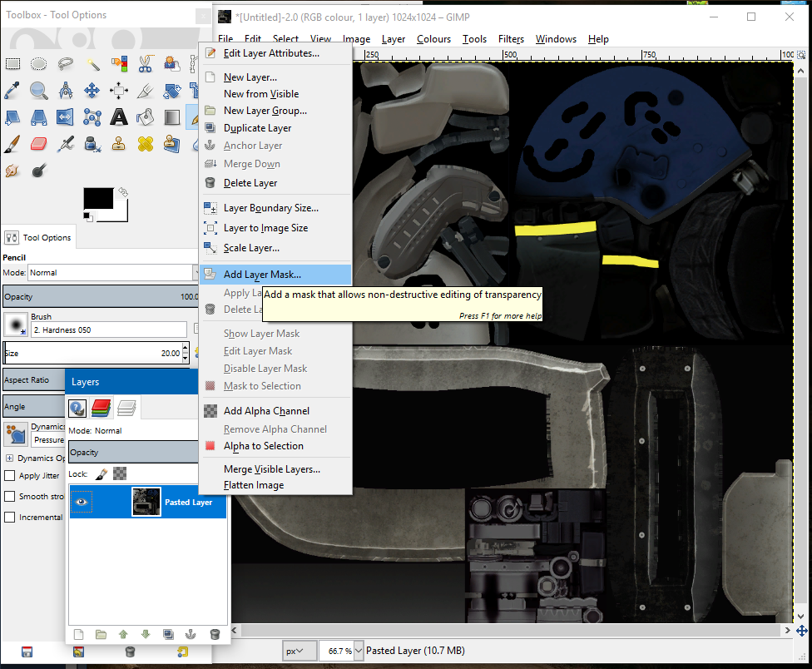Select the Rotate tool
The height and width of the screenshot is (669, 812).
point(172,91)
